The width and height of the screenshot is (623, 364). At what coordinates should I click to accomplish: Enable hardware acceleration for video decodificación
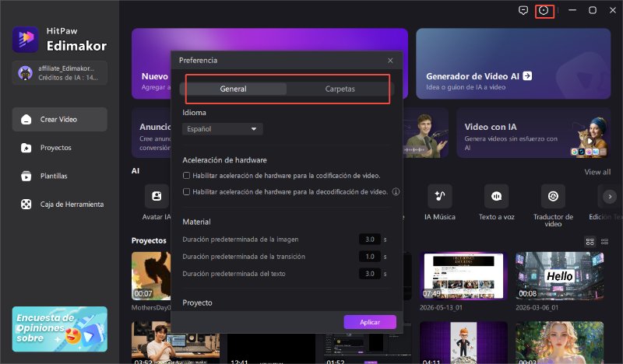186,192
